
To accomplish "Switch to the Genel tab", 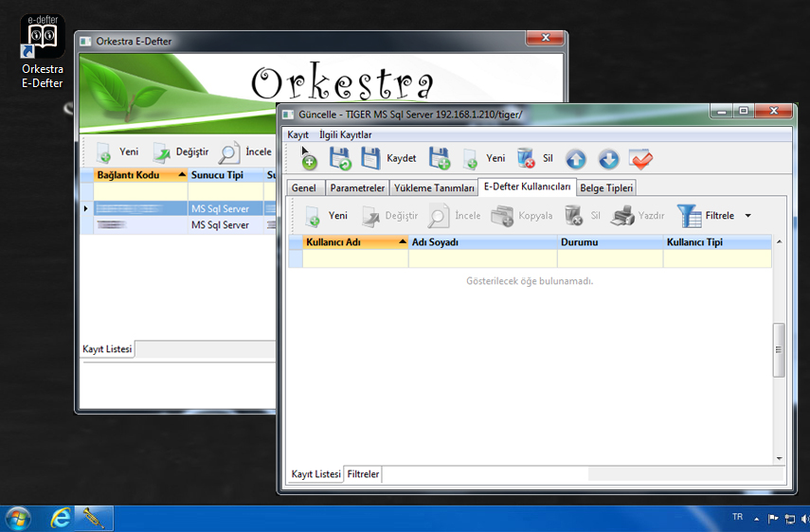I will pyautogui.click(x=304, y=187).
